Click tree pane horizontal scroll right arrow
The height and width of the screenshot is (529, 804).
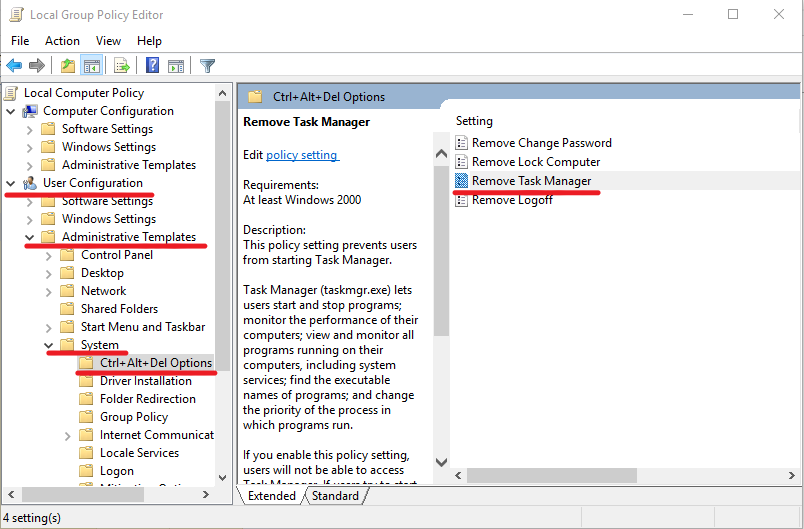(206, 494)
